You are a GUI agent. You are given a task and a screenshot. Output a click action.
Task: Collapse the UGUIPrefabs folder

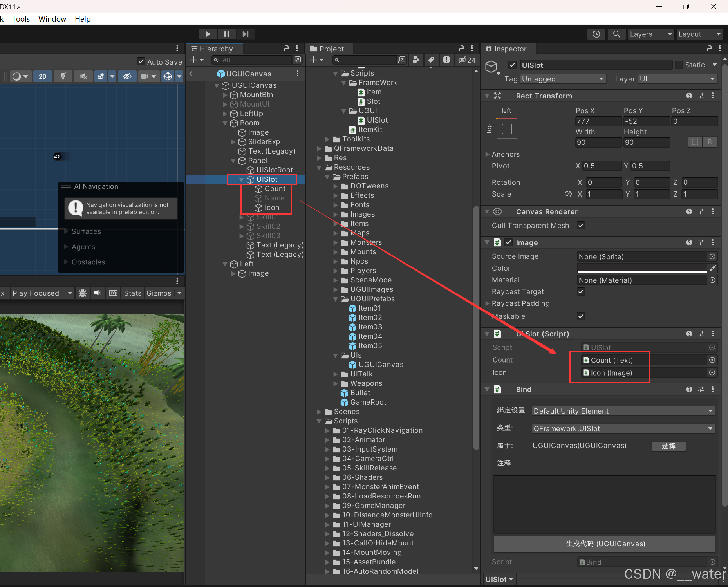point(336,299)
